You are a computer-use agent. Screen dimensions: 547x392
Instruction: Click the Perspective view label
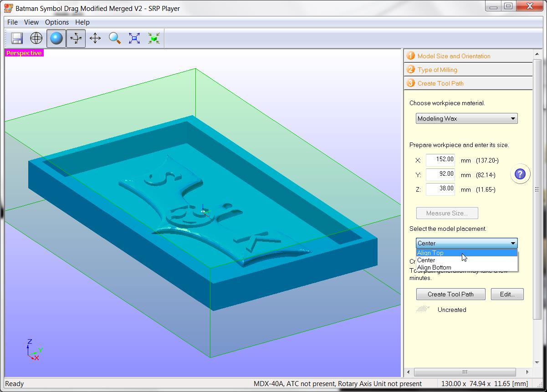24,53
